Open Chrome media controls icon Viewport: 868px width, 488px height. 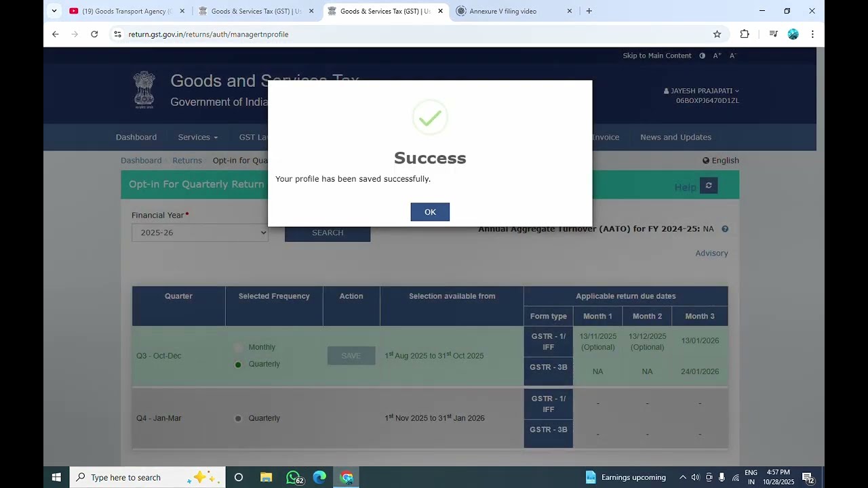pos(773,34)
